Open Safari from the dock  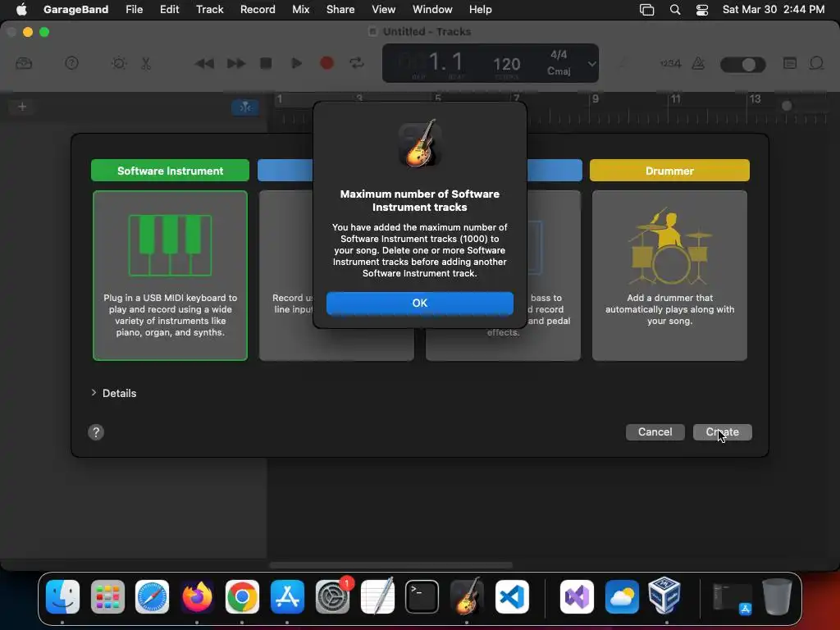[x=152, y=596]
